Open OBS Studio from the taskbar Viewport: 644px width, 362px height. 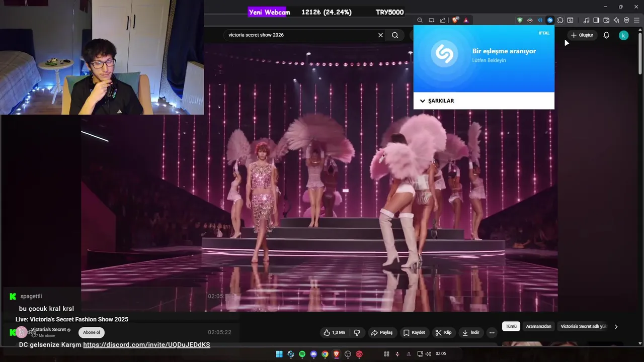pyautogui.click(x=348, y=354)
